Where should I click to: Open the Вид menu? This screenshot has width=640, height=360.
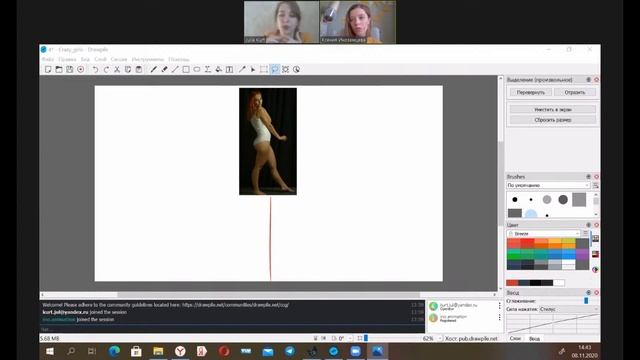85,60
